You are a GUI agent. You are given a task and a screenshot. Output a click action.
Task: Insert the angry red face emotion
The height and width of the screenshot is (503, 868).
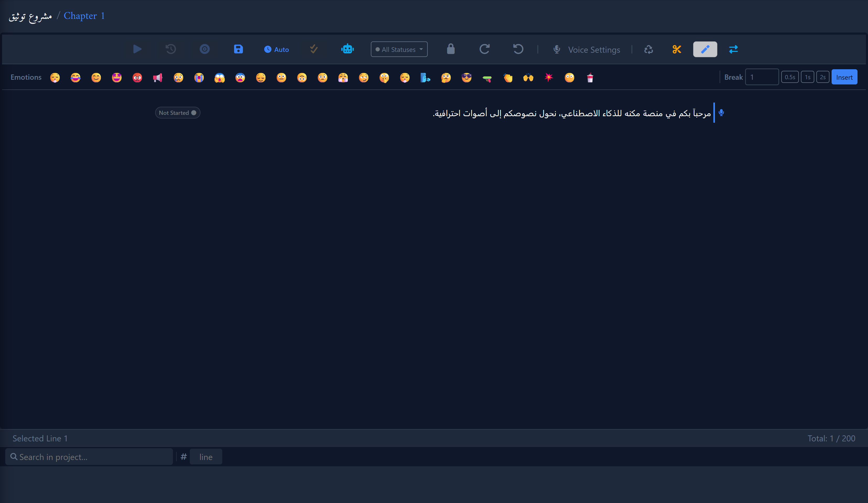click(137, 78)
